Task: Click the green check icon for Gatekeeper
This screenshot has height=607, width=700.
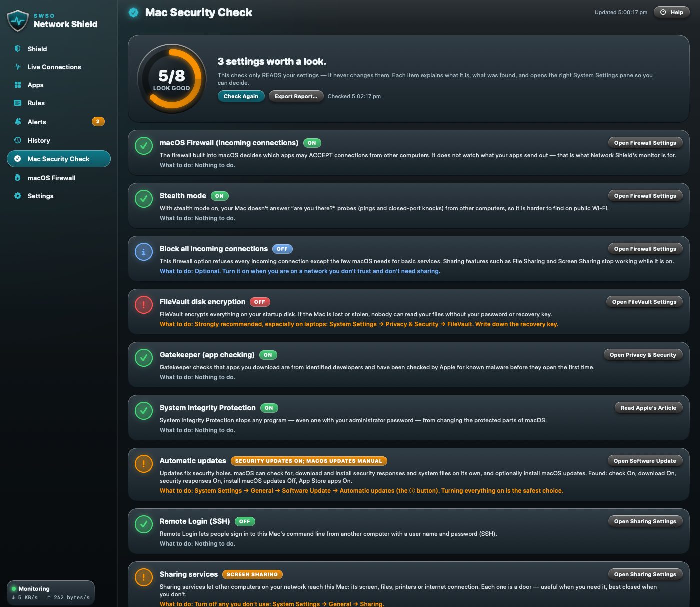Action: (144, 358)
